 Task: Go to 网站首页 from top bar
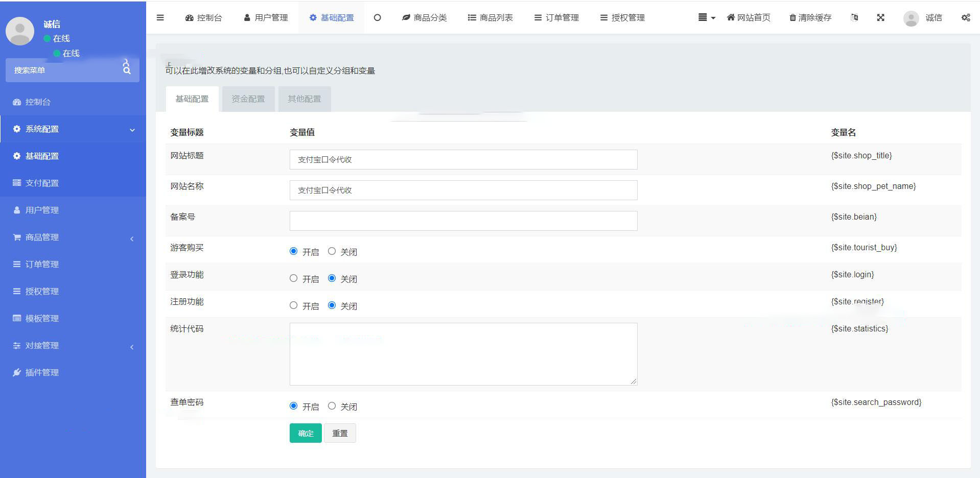pyautogui.click(x=749, y=17)
